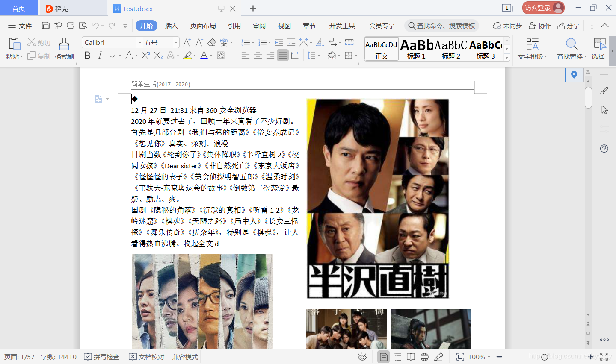
Task: Open the 五号 font size dropdown
Action: [176, 42]
